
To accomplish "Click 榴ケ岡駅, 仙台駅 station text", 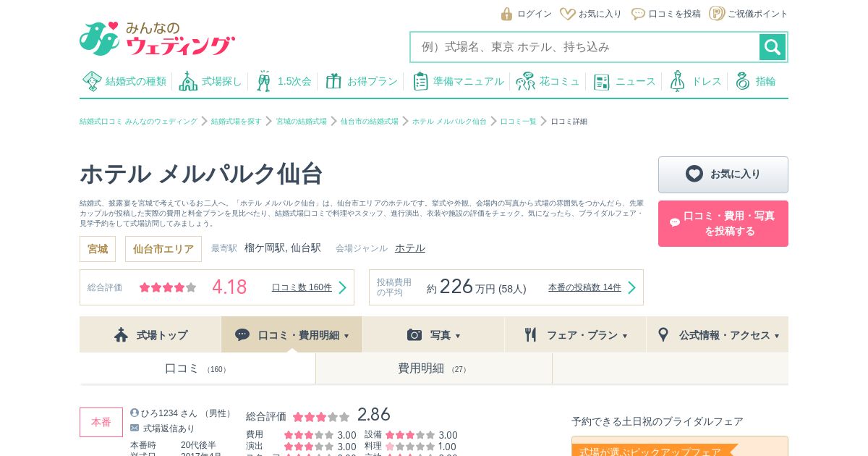I will pos(283,248).
